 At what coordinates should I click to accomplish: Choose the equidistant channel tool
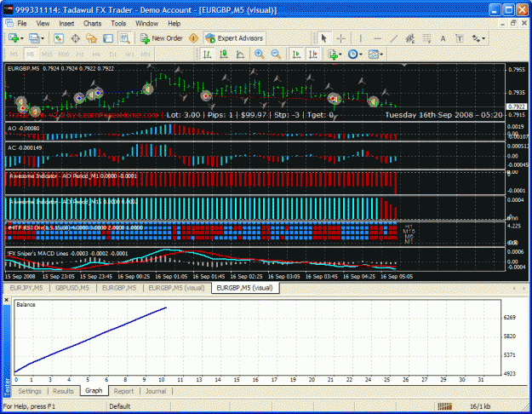tap(410, 38)
